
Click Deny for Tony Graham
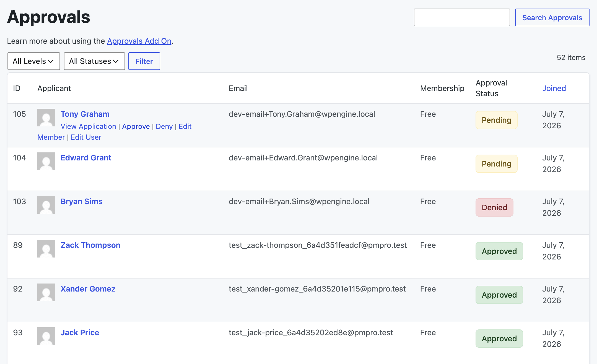(164, 126)
